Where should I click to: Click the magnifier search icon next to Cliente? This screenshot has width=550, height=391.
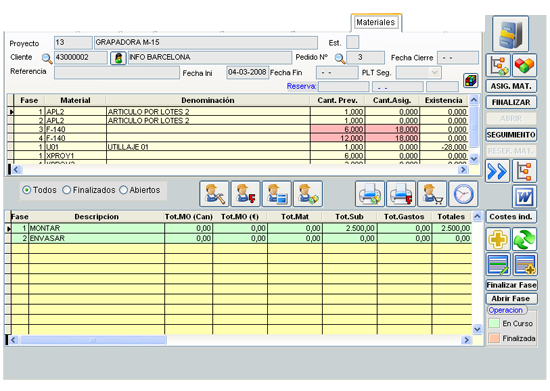click(x=47, y=58)
